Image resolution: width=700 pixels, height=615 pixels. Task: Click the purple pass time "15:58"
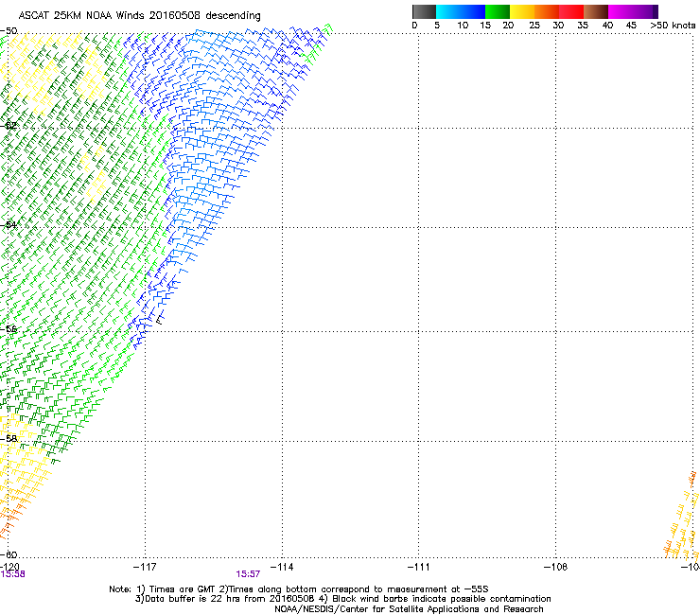(x=12, y=574)
